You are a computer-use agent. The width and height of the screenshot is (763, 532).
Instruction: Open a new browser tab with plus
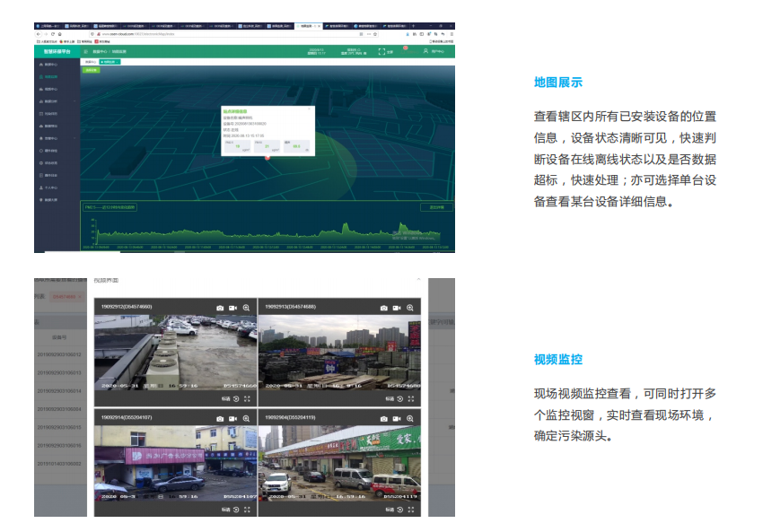413,26
